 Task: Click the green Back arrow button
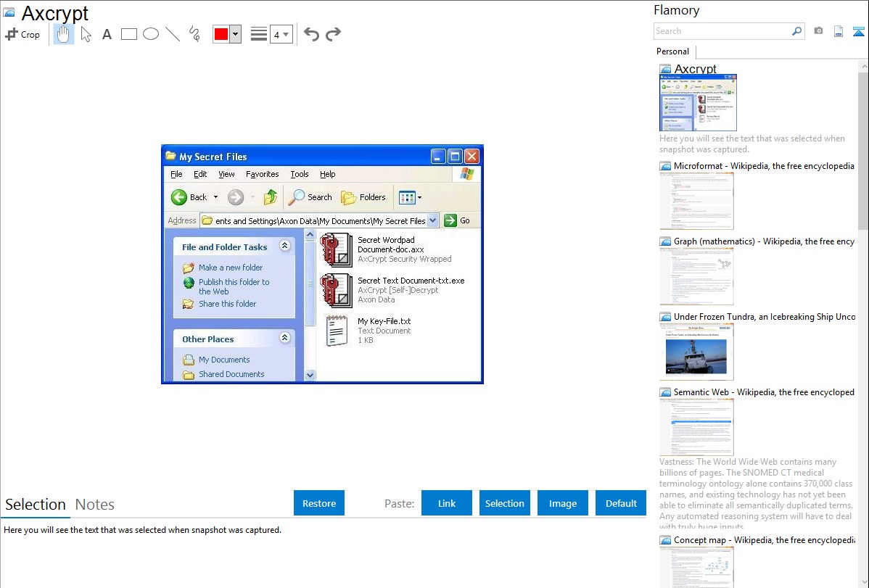[x=179, y=197]
